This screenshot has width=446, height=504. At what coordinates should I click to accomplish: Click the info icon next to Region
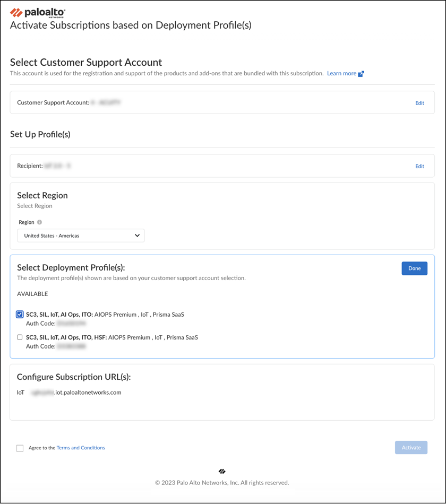click(x=39, y=222)
